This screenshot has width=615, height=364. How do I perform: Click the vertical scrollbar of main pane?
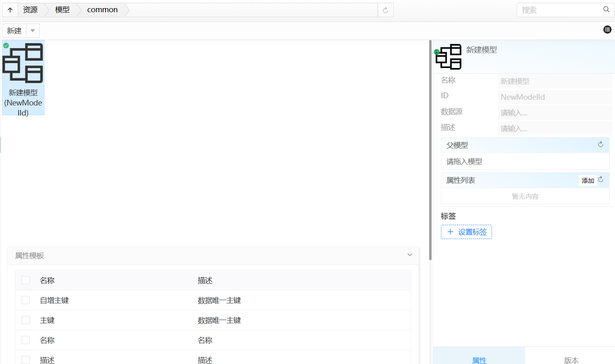pos(430,150)
